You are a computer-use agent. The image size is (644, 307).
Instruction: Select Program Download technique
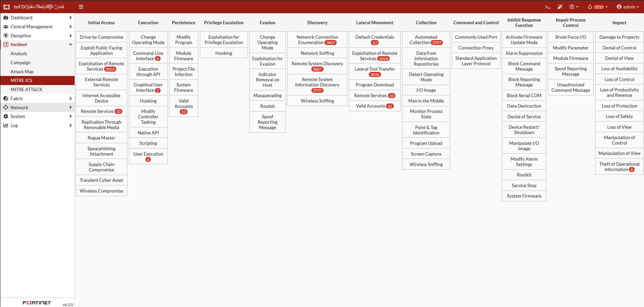tap(375, 85)
